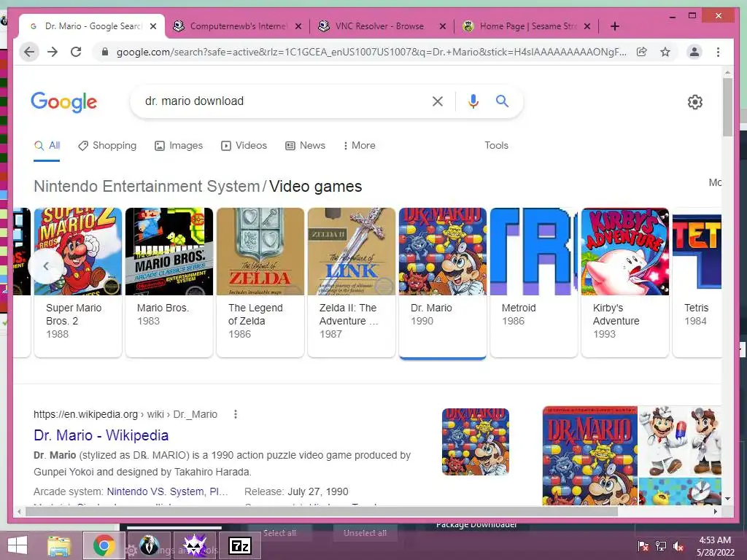Click Select all in the background window
The height and width of the screenshot is (560, 747).
(279, 533)
